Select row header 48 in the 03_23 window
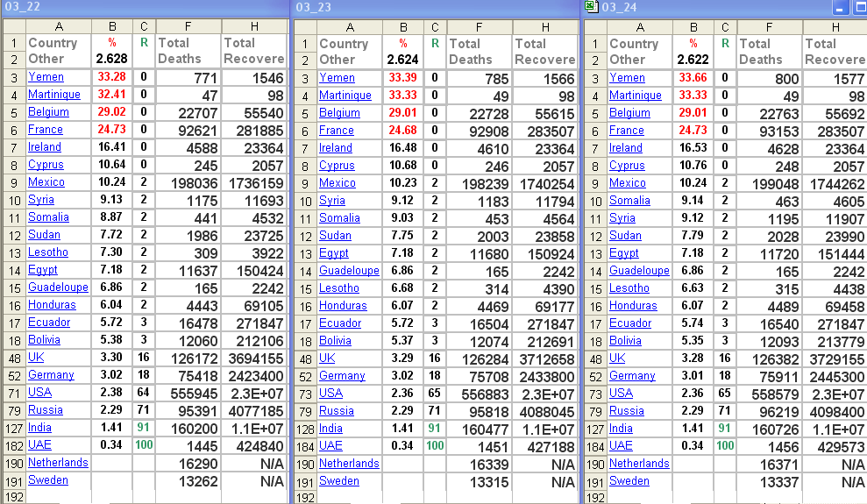The width and height of the screenshot is (867, 504). point(305,358)
